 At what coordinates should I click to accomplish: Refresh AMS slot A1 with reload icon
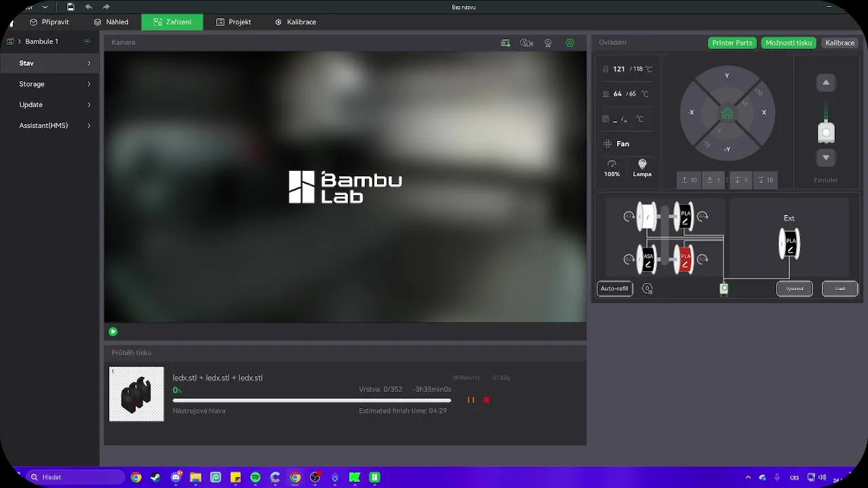[629, 217]
